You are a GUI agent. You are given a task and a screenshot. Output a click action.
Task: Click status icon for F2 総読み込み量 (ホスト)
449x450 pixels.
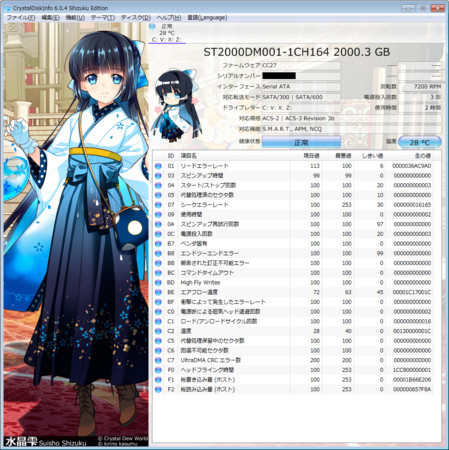click(158, 389)
